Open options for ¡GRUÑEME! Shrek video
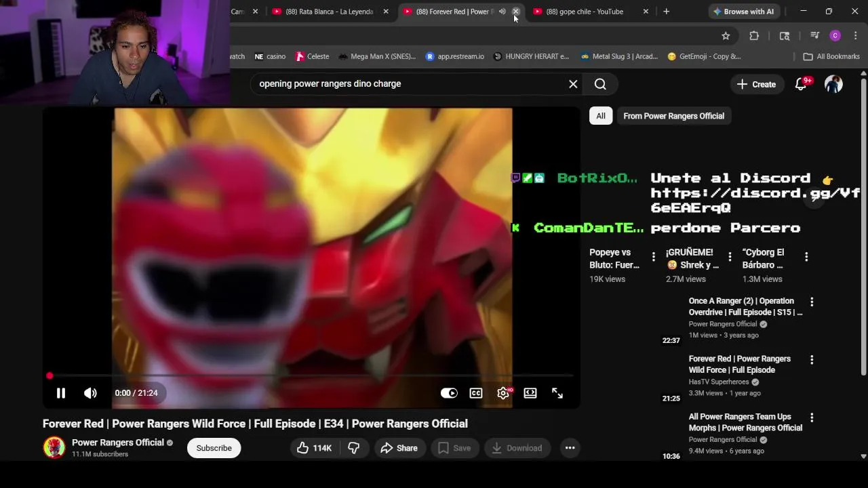This screenshot has width=868, height=488. coord(730,257)
